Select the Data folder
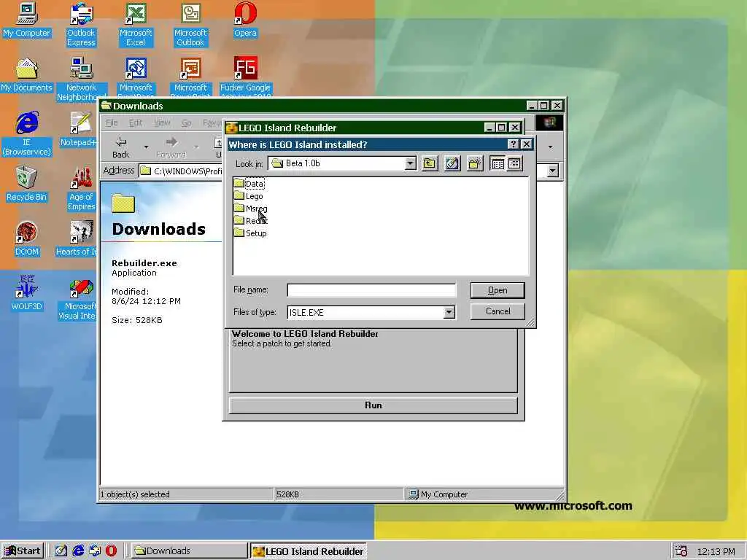Screen dimensions: 747x560 click(249, 183)
